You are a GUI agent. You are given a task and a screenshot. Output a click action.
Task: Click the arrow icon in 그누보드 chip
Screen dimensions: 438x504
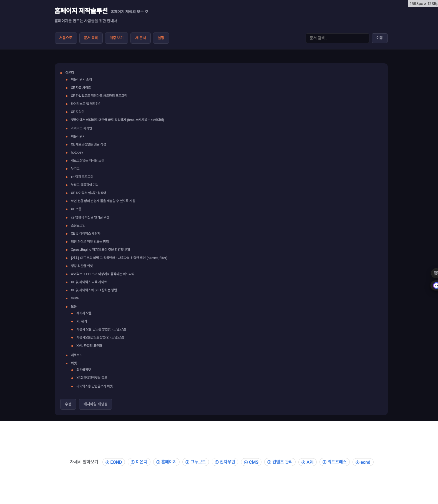(187, 462)
